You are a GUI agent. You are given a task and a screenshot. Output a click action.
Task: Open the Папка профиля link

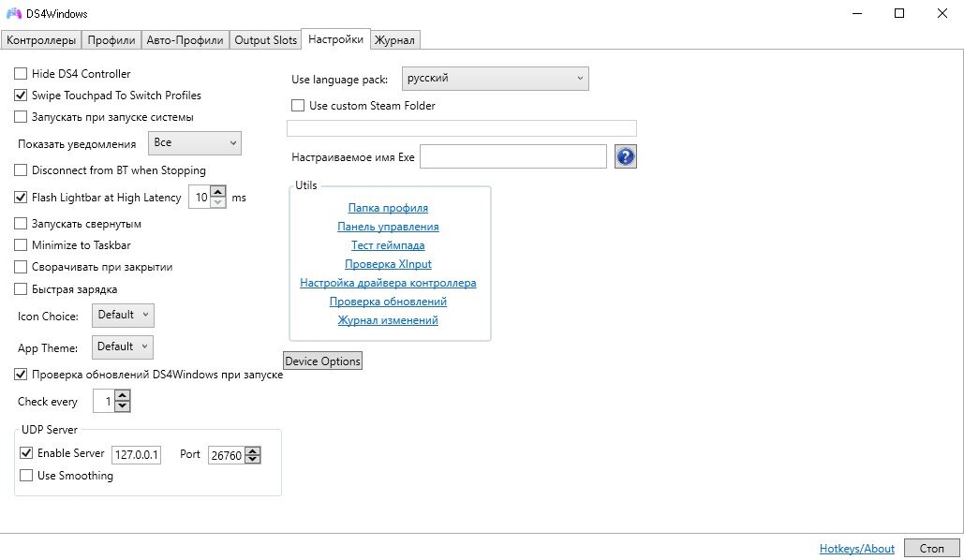[388, 209]
